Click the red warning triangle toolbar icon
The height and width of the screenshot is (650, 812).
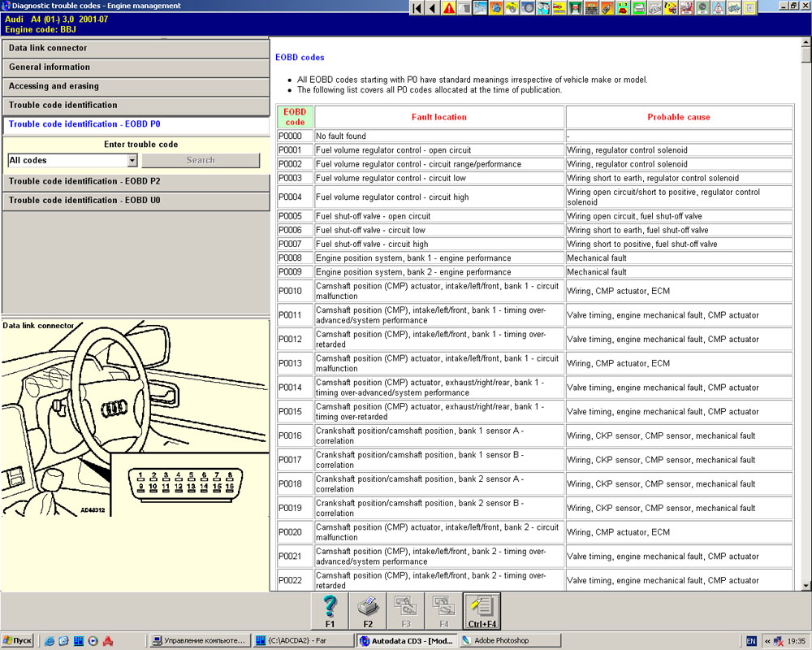[449, 8]
